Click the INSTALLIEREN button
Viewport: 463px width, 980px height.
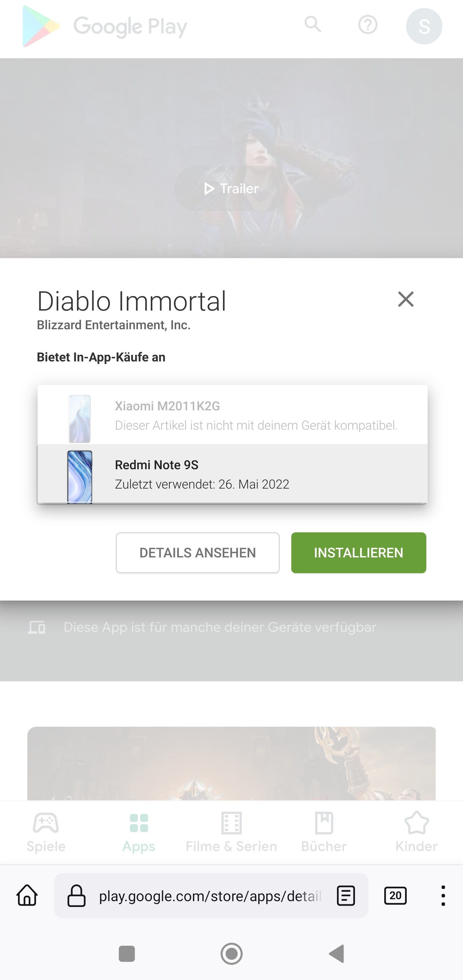(359, 552)
